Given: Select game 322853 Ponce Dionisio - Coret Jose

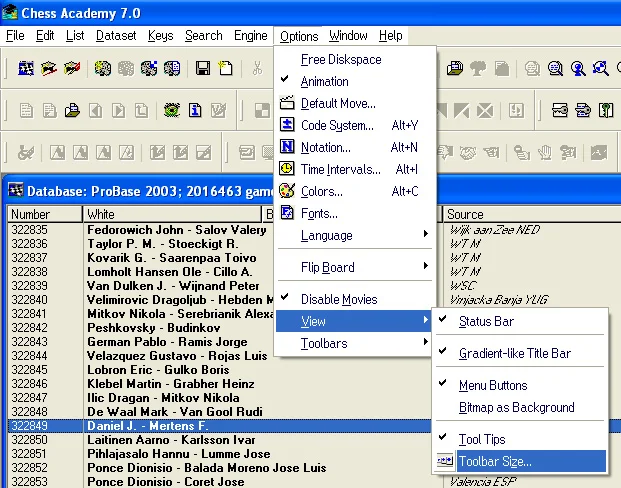Looking at the screenshot, I should 166,482.
